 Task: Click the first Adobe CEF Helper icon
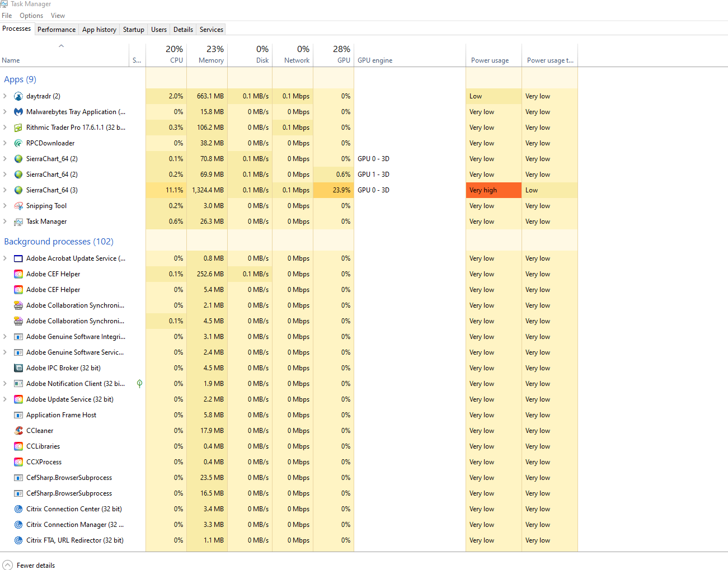pyautogui.click(x=18, y=274)
